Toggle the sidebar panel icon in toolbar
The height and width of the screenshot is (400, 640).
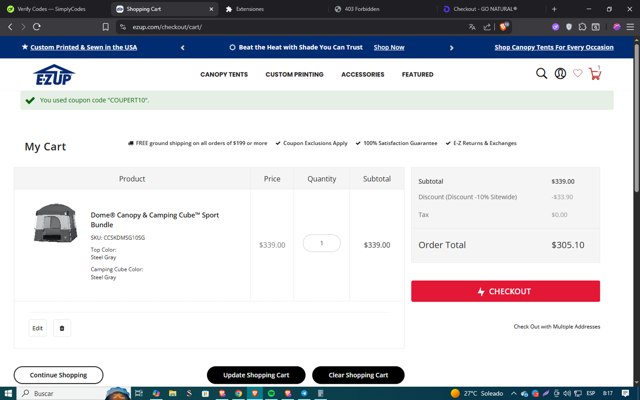pos(596,27)
